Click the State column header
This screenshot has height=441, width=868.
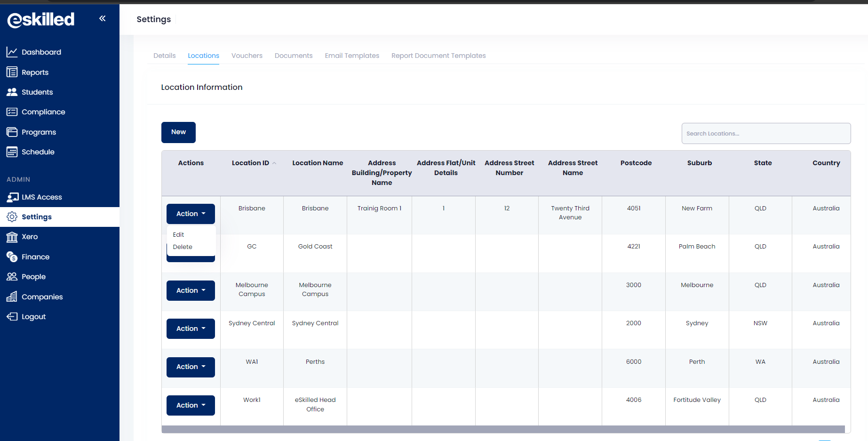(x=763, y=163)
